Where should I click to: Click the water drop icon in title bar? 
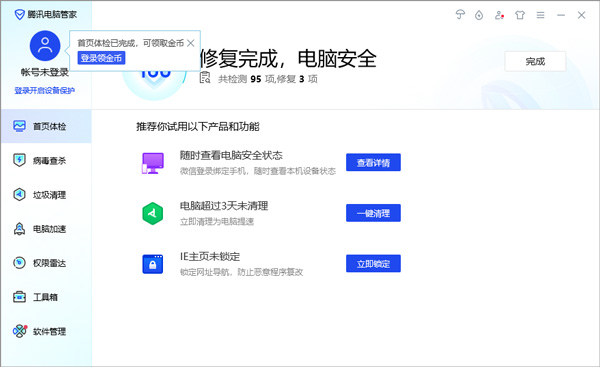coord(479,15)
